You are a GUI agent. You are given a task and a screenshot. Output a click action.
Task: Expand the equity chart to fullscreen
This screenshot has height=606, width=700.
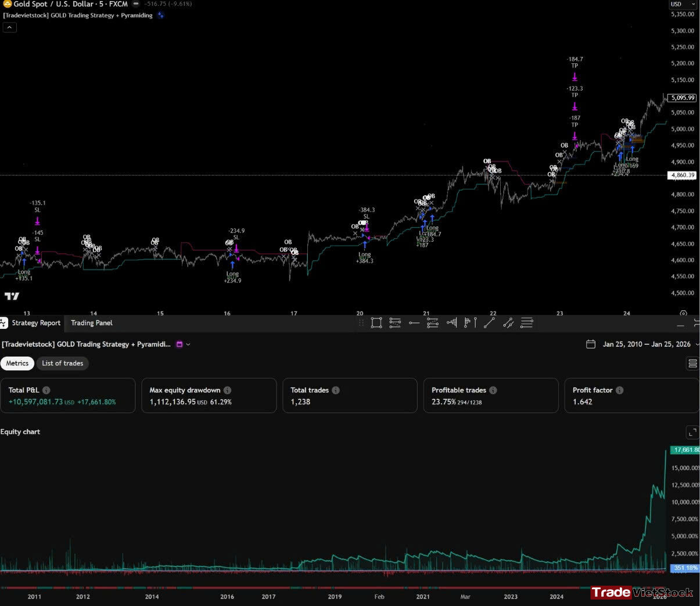(692, 432)
